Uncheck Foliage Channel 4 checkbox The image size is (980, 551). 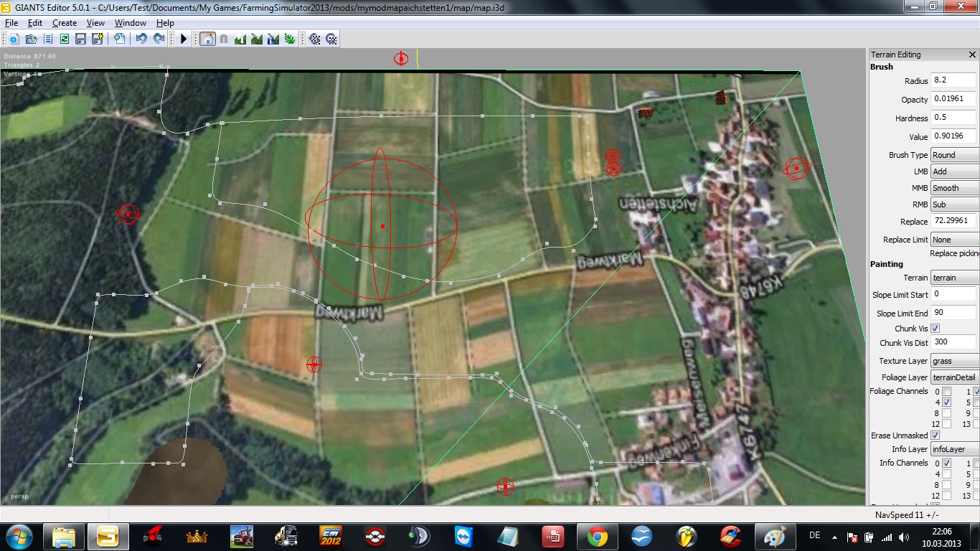[x=946, y=402]
